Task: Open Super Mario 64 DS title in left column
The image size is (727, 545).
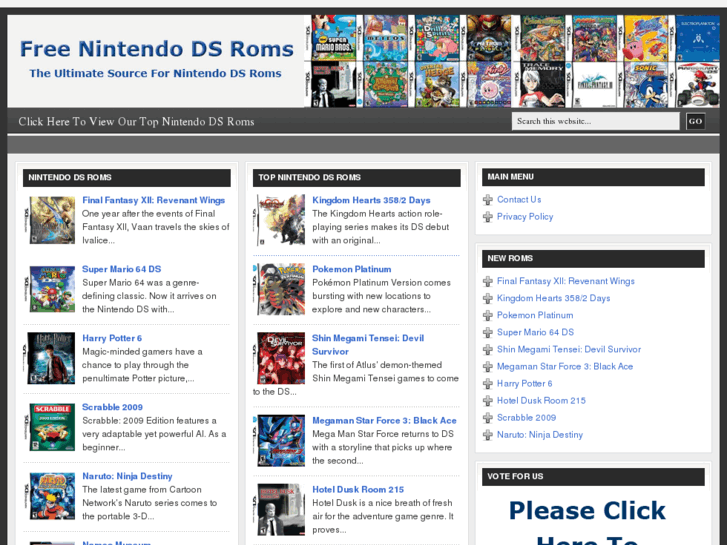Action: (121, 269)
